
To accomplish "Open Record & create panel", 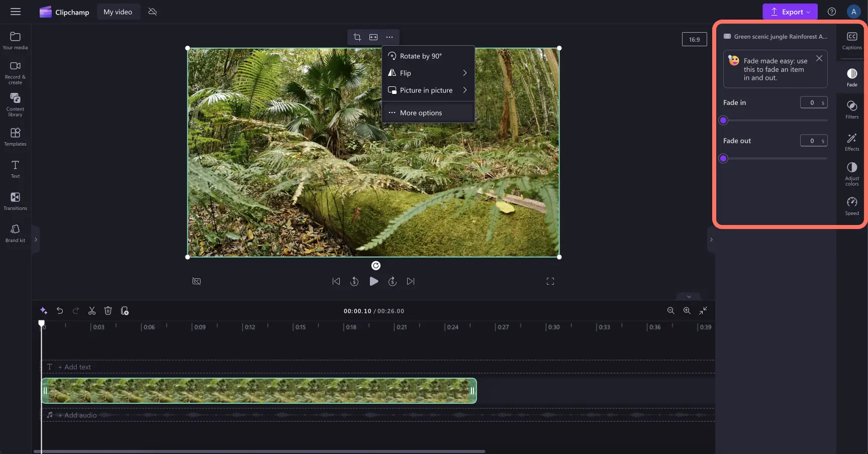I will coord(15,72).
